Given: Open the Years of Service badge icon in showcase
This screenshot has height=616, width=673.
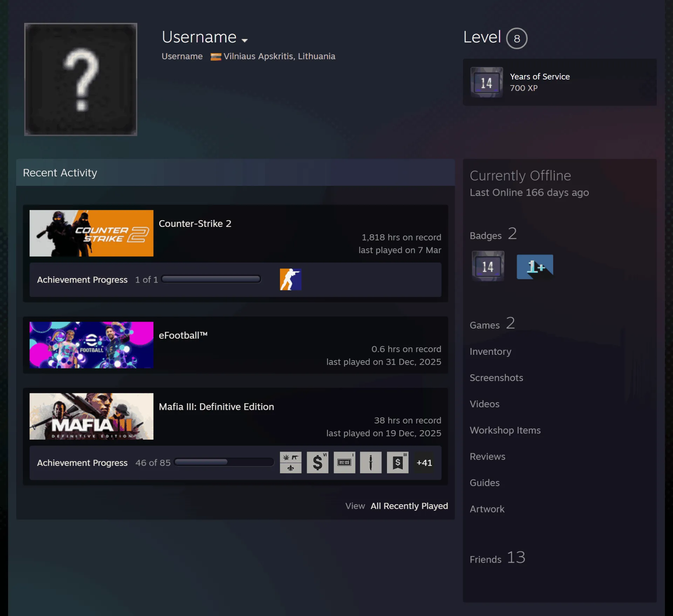Looking at the screenshot, I should (487, 82).
